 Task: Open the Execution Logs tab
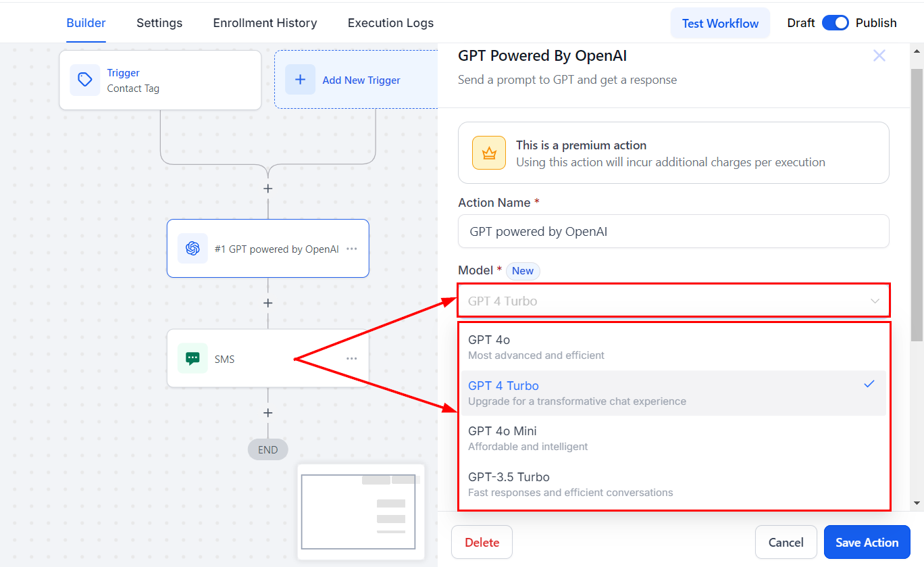pos(390,23)
